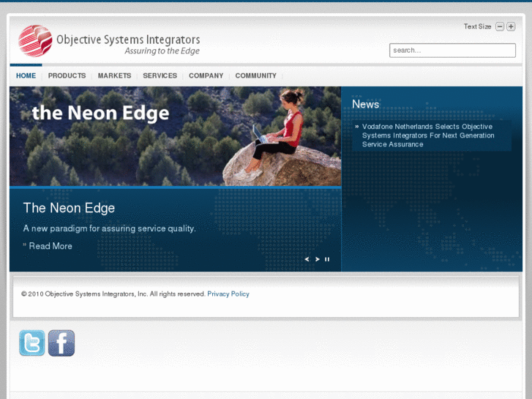
Task: Go to previous slide arrow
Action: click(x=307, y=259)
